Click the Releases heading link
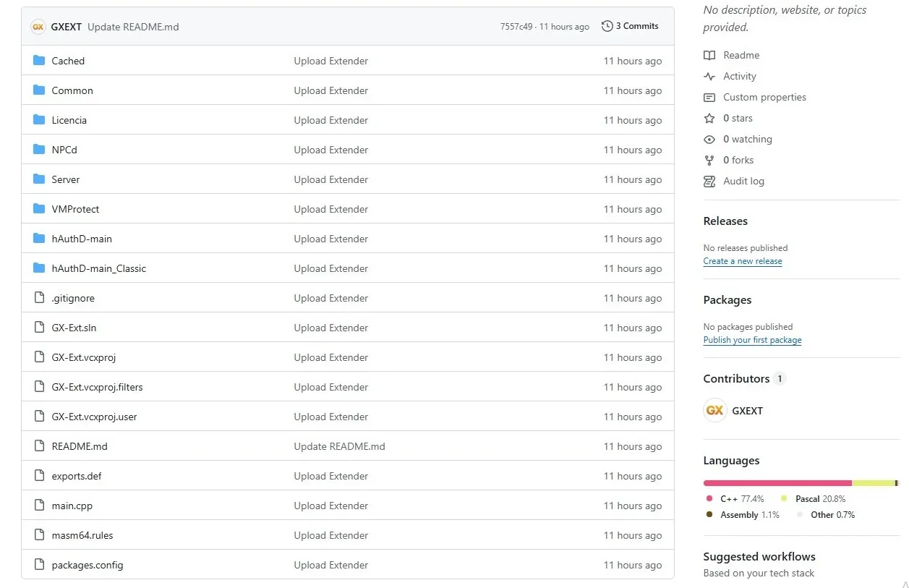This screenshot has width=909, height=588. (725, 221)
